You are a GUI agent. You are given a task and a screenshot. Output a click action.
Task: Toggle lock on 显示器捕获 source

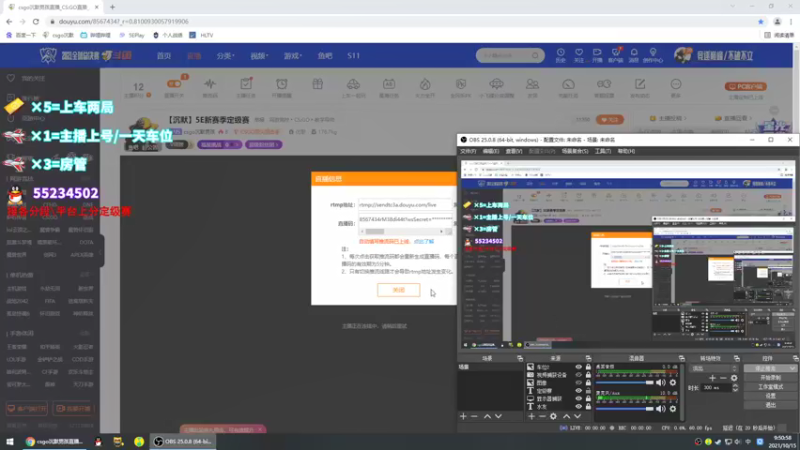pos(588,398)
